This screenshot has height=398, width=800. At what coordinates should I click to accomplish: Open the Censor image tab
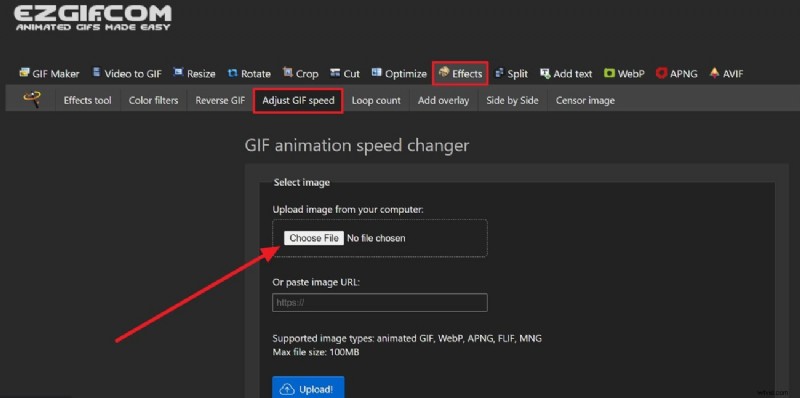coord(585,100)
